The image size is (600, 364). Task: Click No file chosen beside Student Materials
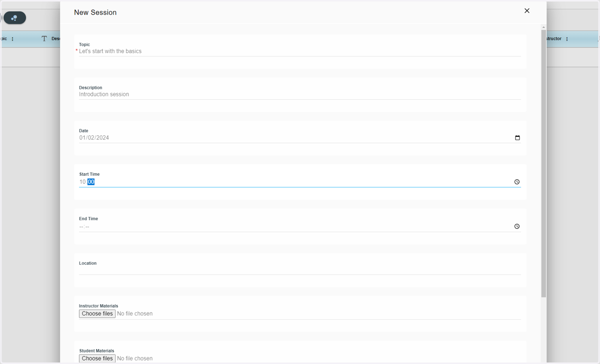tap(135, 359)
